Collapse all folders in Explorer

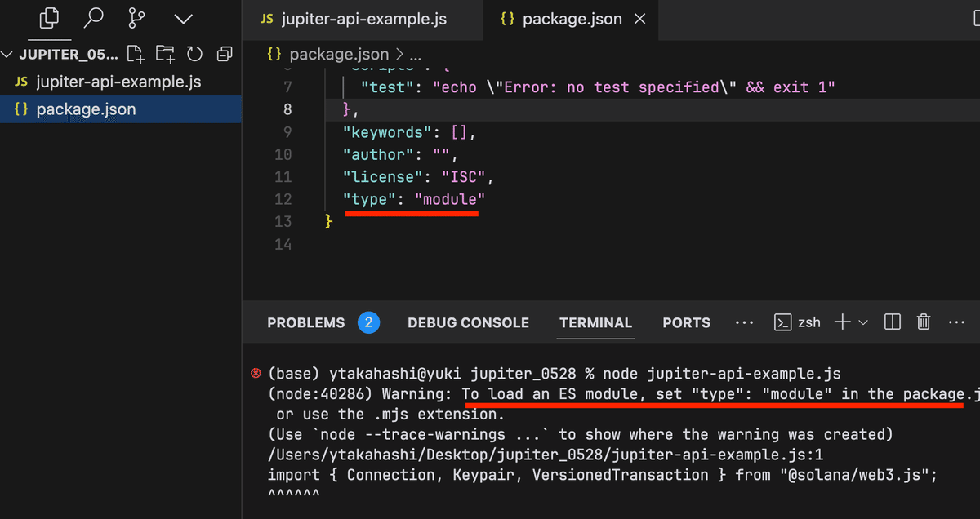pos(224,55)
